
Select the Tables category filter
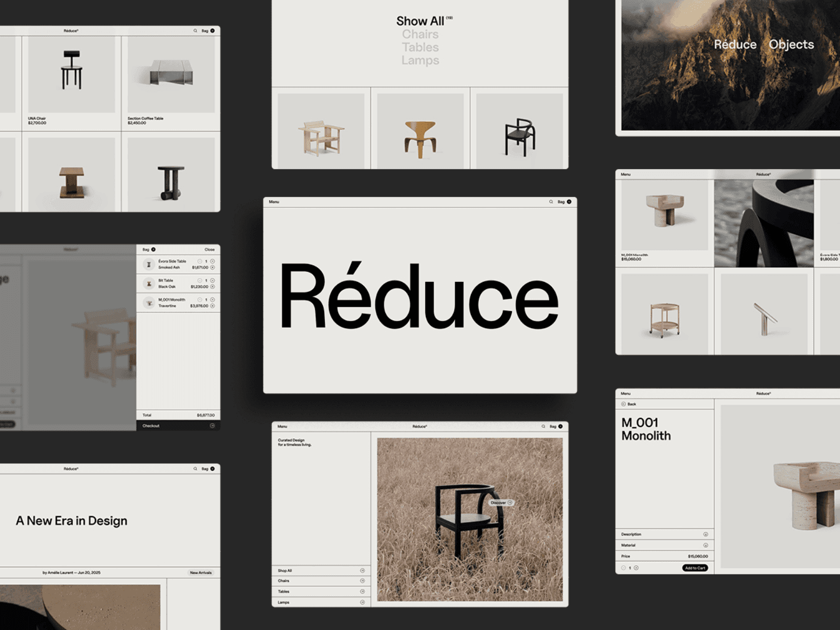click(420, 47)
